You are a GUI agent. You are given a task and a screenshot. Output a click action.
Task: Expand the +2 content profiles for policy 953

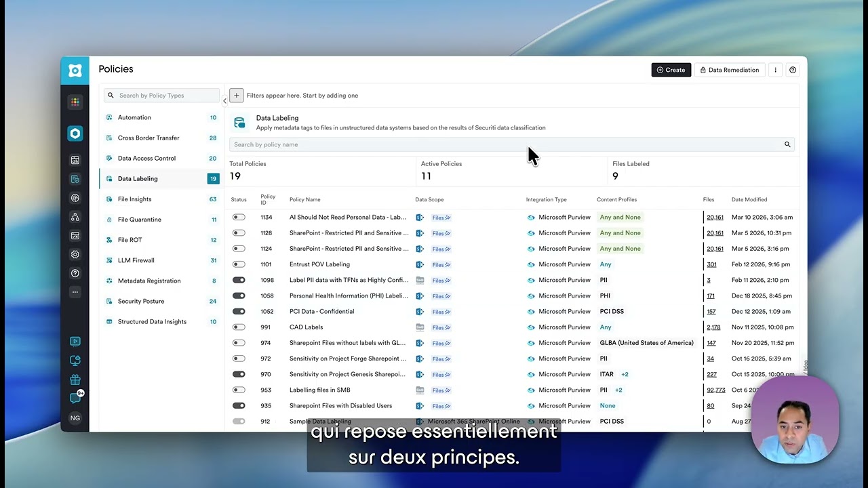click(618, 390)
